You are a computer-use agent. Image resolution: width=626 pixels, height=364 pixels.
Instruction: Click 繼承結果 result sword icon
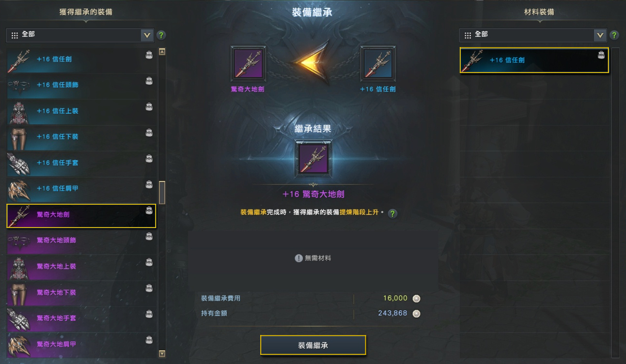tap(313, 158)
